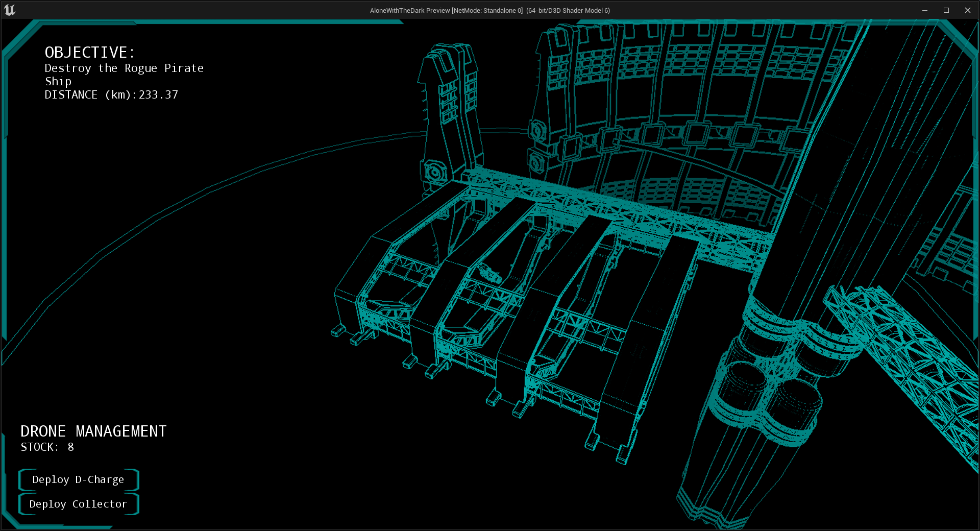The width and height of the screenshot is (980, 531).
Task: Click the Deploy Collector button
Action: click(x=79, y=504)
